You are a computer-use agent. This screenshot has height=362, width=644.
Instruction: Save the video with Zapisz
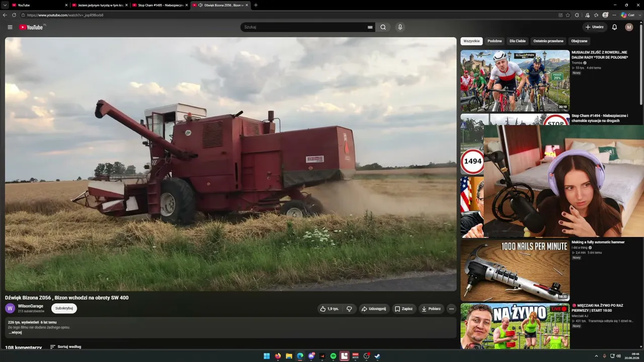click(404, 309)
